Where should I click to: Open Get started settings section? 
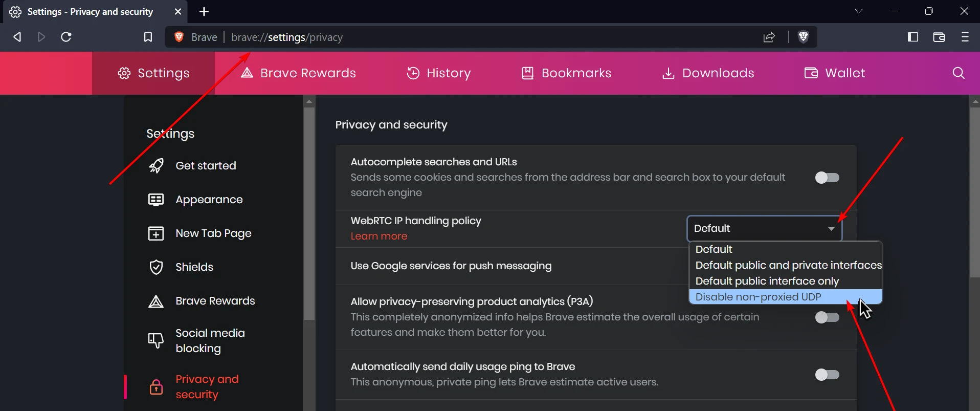206,166
